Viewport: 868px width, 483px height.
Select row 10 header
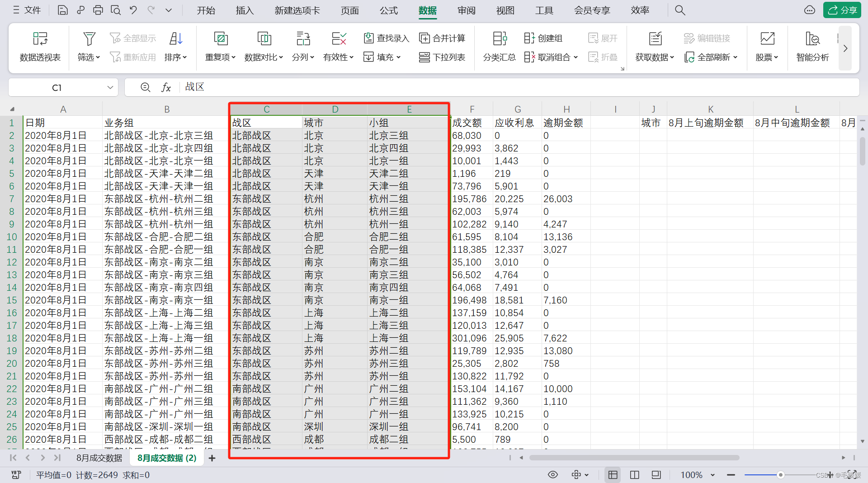point(11,237)
